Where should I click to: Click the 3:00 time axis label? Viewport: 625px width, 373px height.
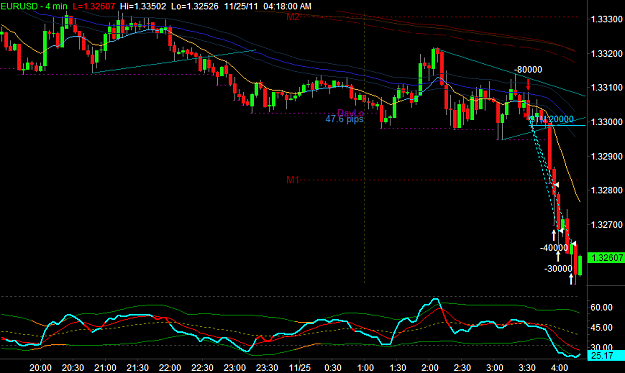[495, 368]
